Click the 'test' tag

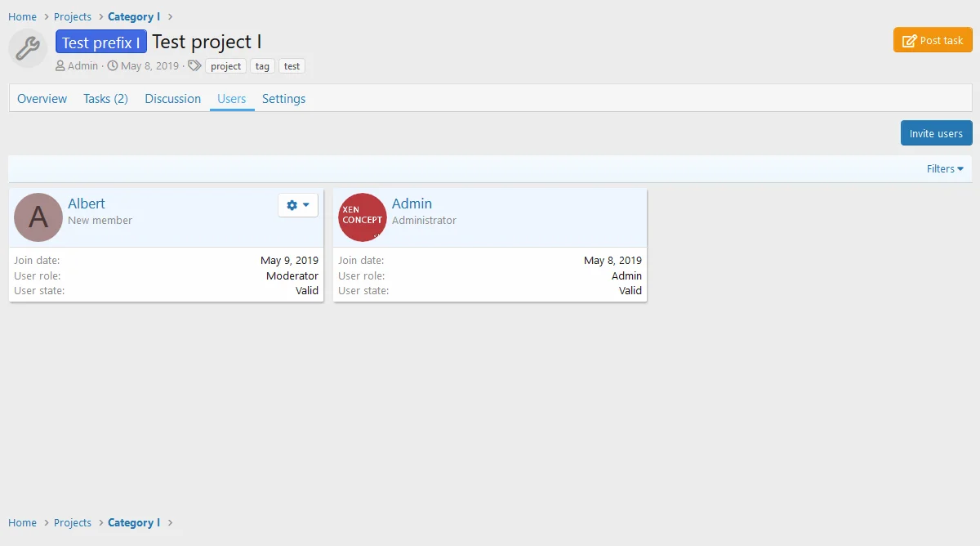pyautogui.click(x=292, y=66)
